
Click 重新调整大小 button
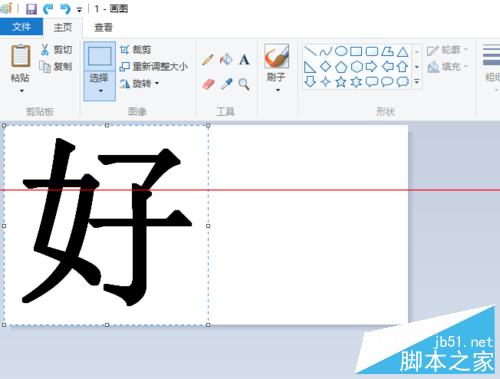[154, 66]
